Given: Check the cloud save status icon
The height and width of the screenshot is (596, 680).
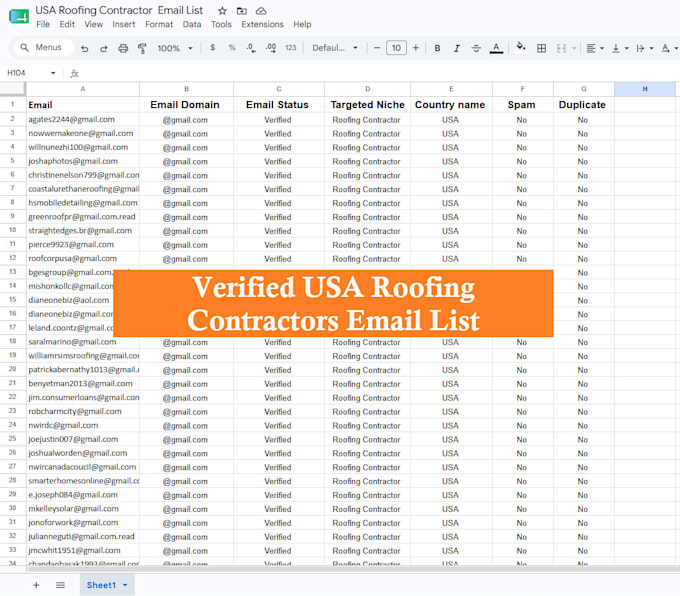Looking at the screenshot, I should point(261,11).
